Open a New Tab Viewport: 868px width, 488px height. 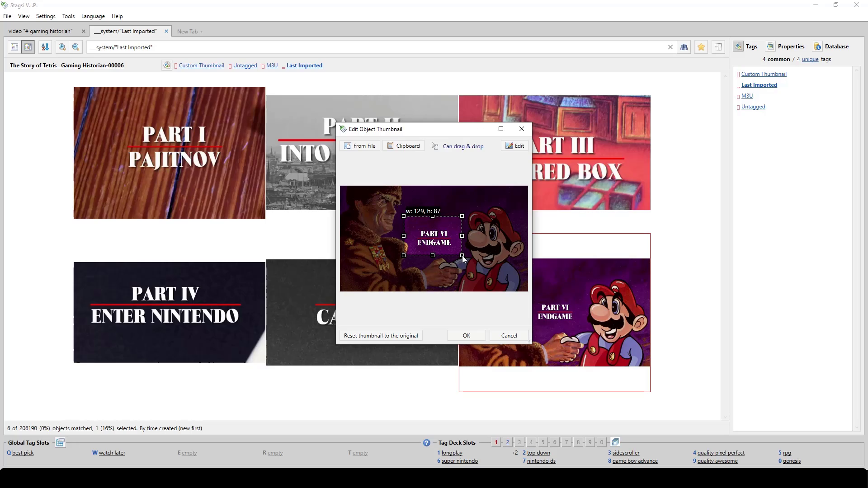190,32
